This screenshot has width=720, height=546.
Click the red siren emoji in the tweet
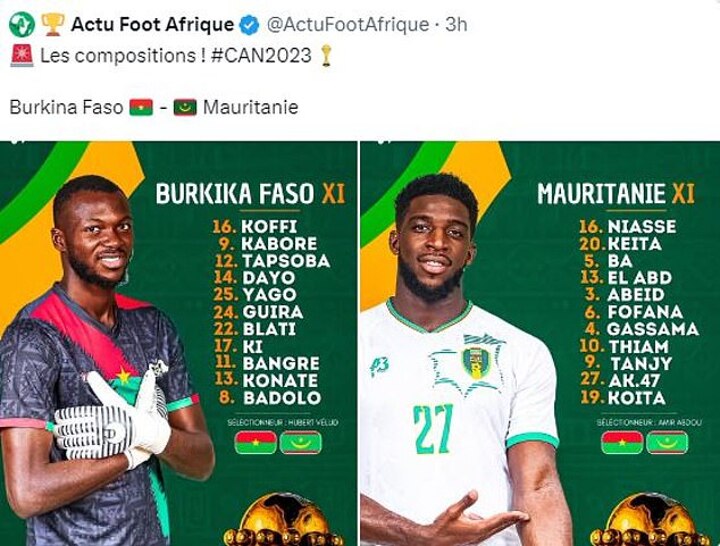coord(21,56)
